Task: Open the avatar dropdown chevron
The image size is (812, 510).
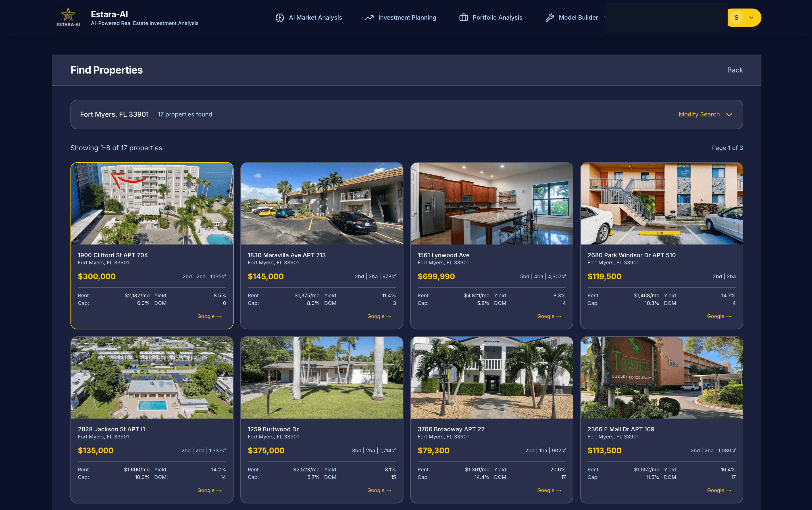Action: tap(751, 18)
